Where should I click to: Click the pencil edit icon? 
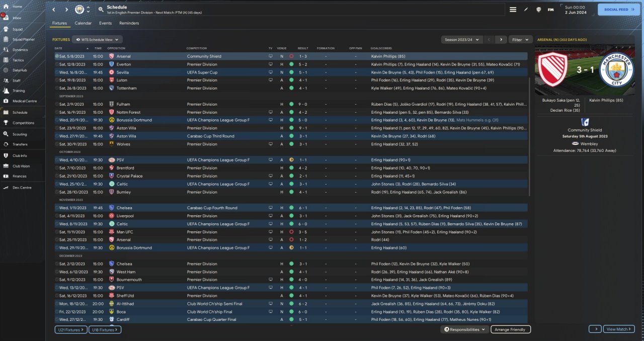coord(526,10)
